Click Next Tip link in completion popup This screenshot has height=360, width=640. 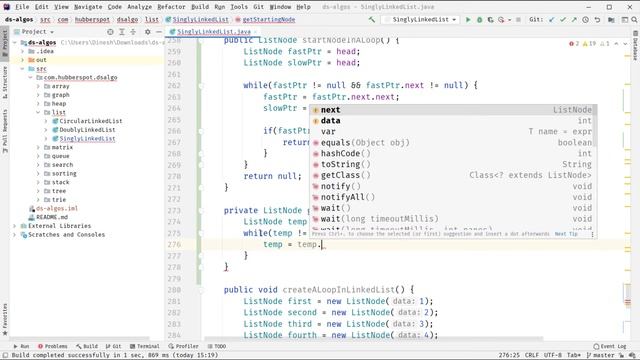(566, 234)
